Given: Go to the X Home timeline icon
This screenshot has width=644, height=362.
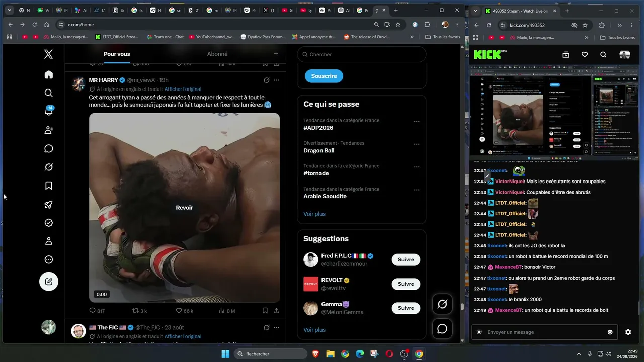Looking at the screenshot, I should [x=49, y=75].
